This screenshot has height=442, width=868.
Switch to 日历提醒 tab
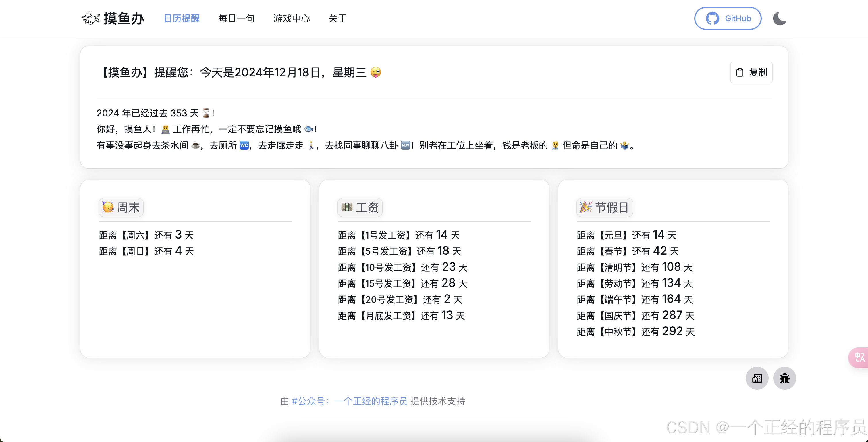pyautogui.click(x=182, y=19)
